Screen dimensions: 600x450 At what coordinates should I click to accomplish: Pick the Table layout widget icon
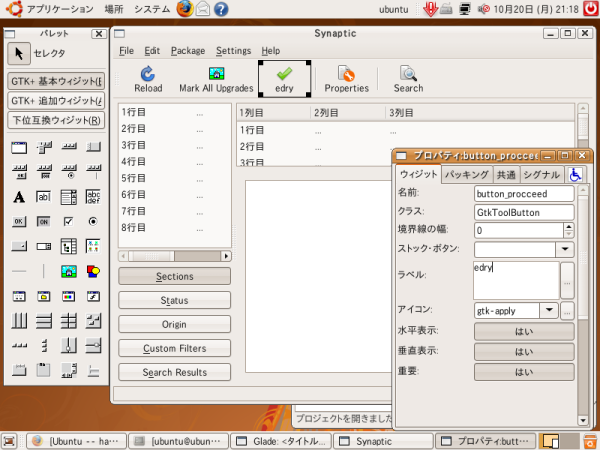[68, 321]
